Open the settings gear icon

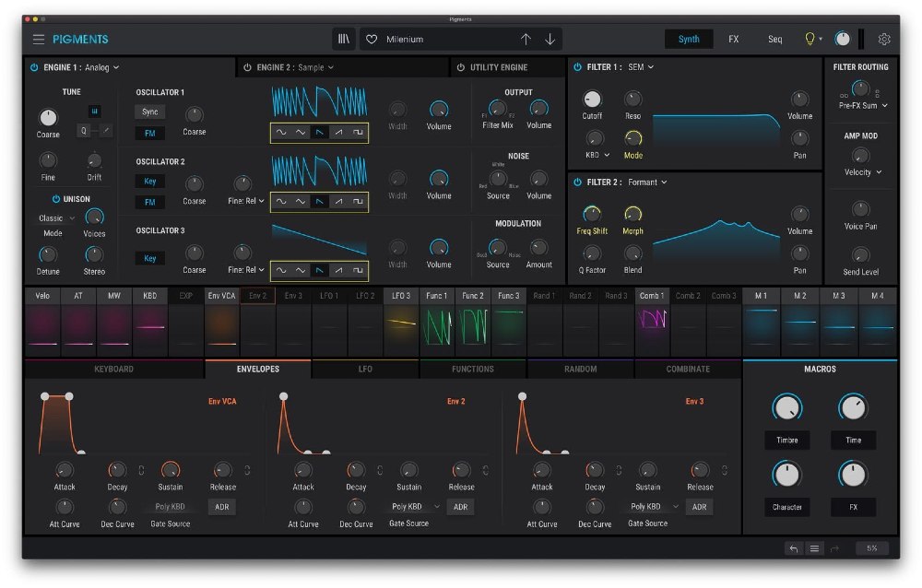pos(884,40)
